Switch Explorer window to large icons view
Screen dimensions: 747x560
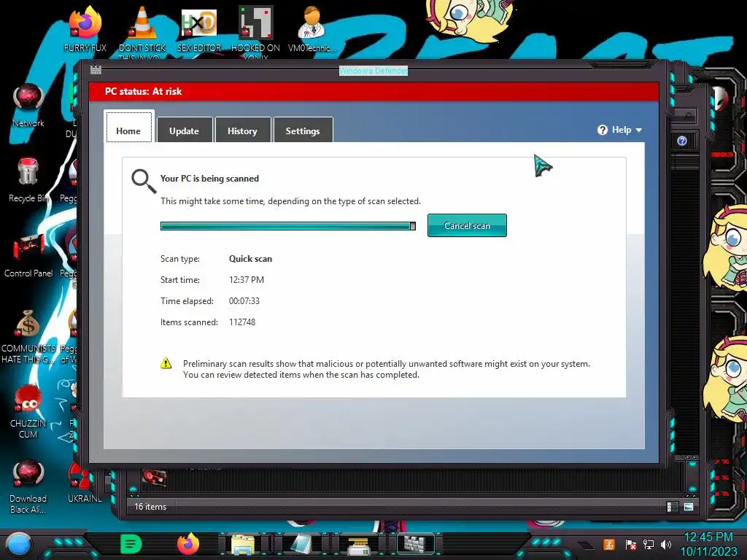[x=689, y=507]
